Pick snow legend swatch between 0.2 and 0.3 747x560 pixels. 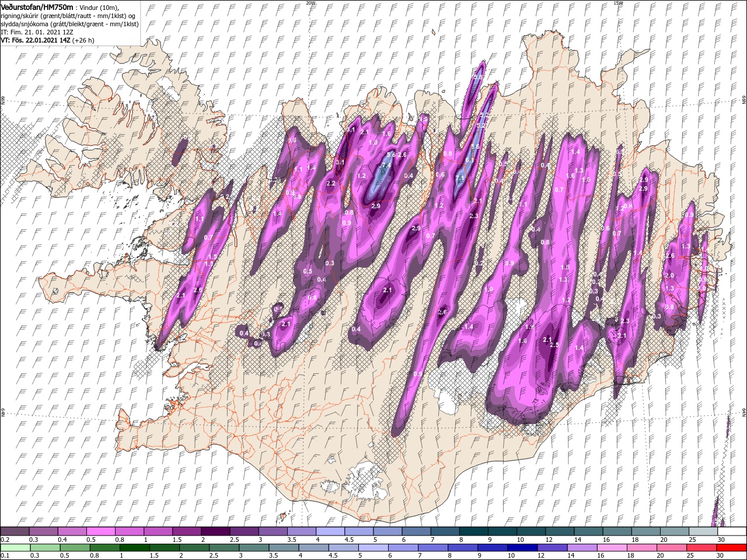coord(15,531)
